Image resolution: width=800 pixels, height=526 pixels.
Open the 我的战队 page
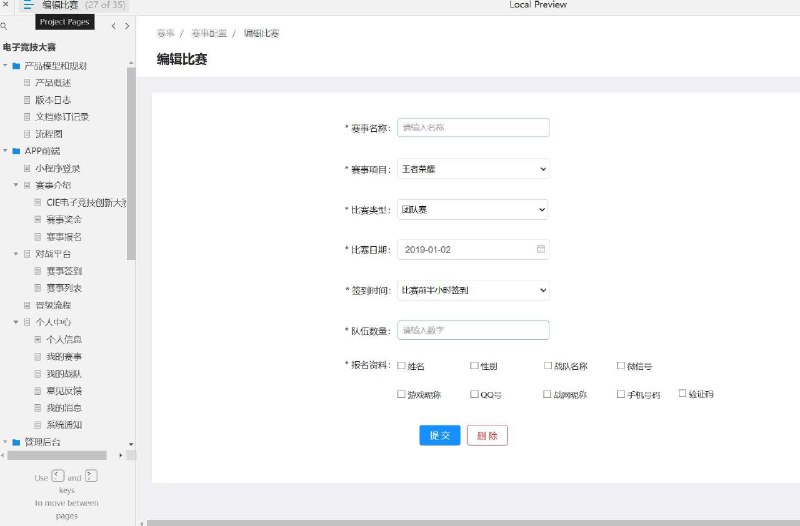click(64, 374)
